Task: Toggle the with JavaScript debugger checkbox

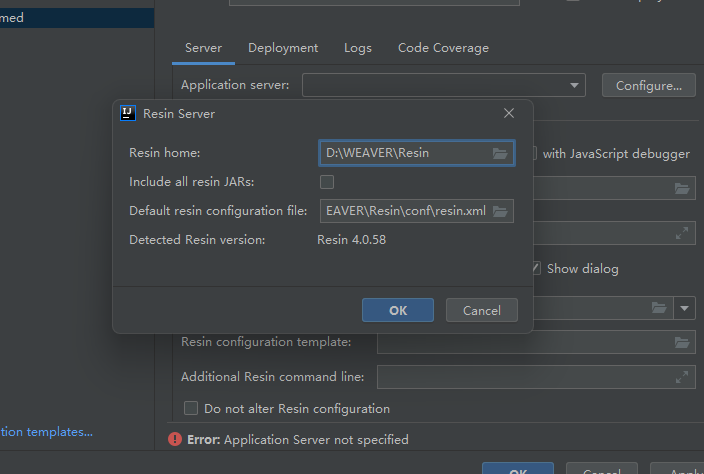Action: coord(535,154)
